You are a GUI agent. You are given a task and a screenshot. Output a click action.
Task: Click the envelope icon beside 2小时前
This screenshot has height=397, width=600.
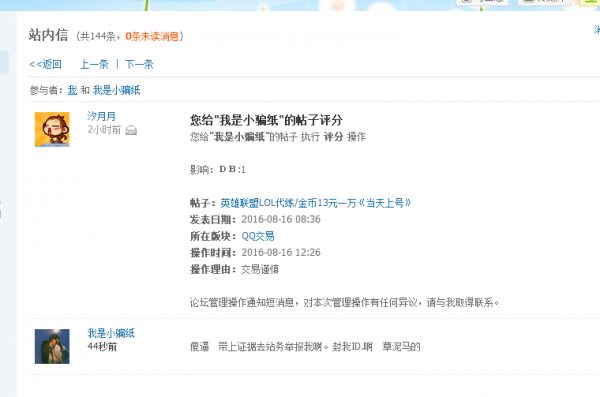coord(131,130)
